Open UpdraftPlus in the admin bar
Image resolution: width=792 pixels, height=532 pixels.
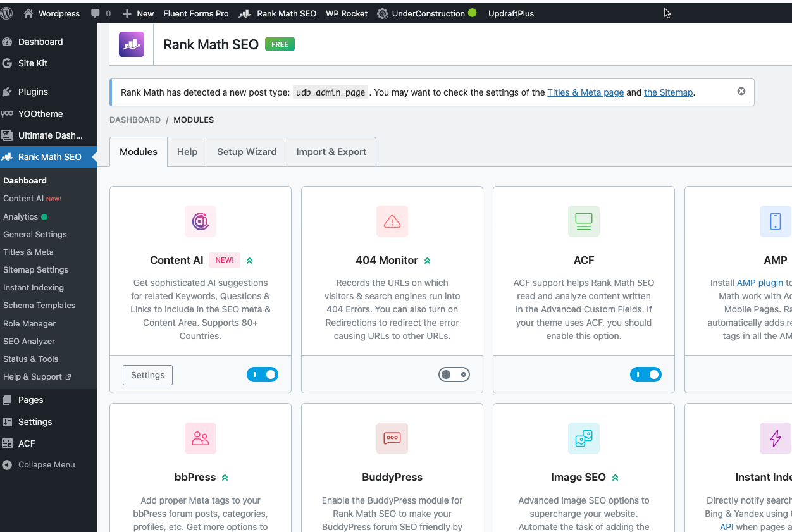511,13
